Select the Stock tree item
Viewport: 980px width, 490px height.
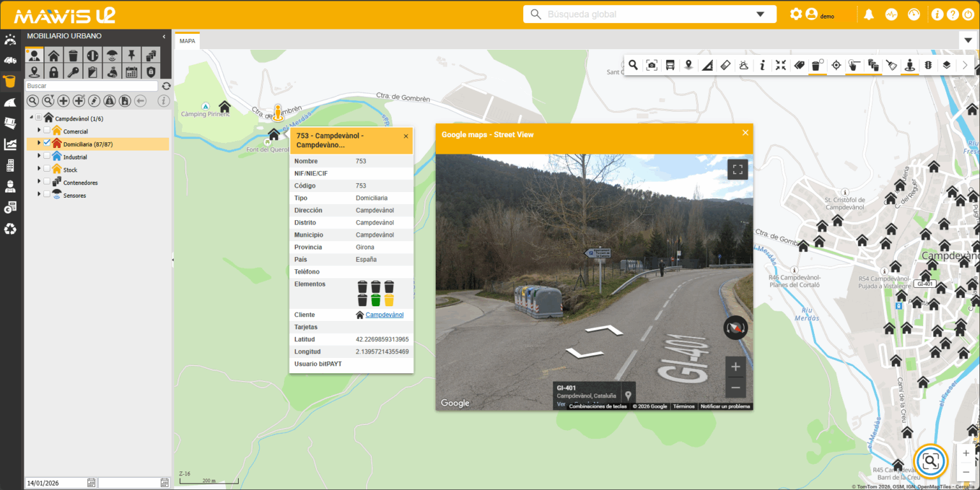click(70, 170)
